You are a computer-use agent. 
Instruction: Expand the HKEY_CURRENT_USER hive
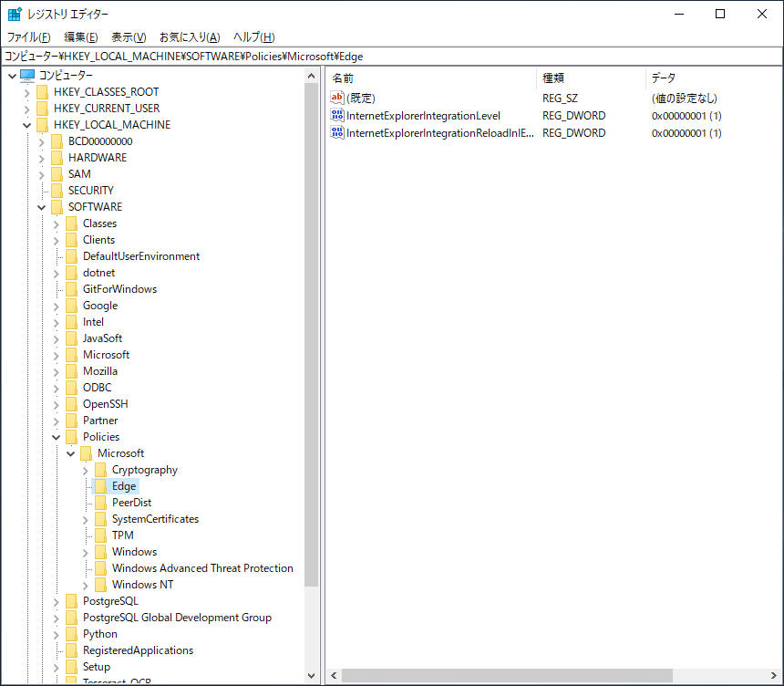coord(26,109)
